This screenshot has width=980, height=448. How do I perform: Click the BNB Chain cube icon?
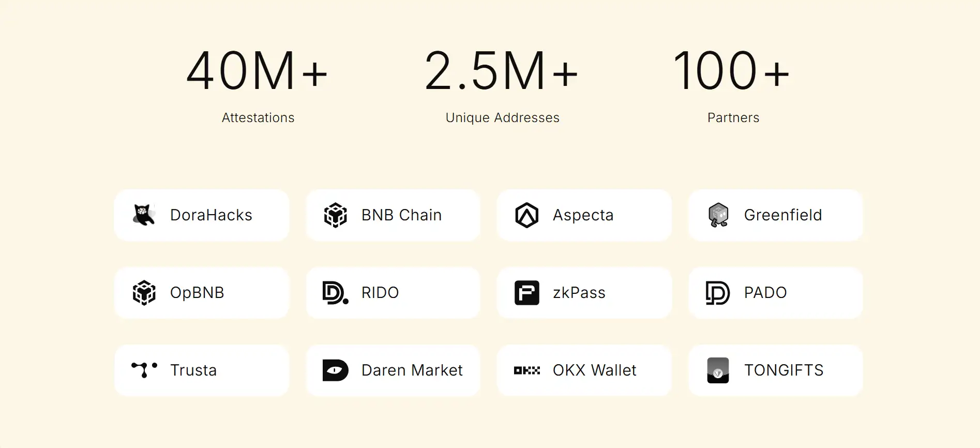click(335, 215)
